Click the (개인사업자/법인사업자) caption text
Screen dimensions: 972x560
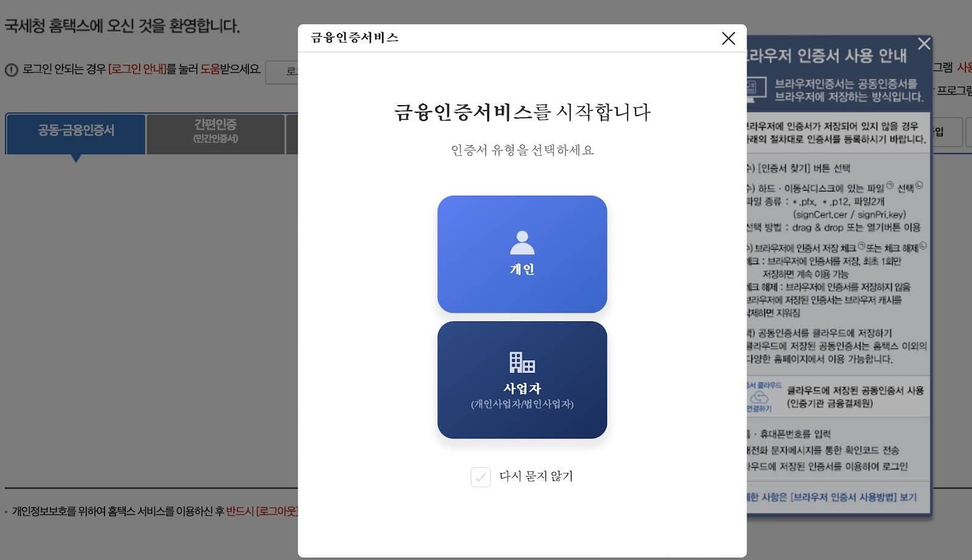522,405
